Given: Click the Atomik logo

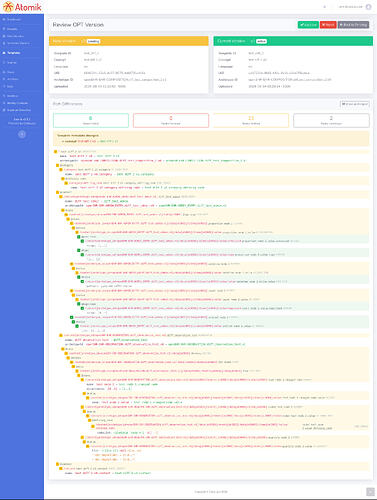Looking at the screenshot, I should coord(22,7).
